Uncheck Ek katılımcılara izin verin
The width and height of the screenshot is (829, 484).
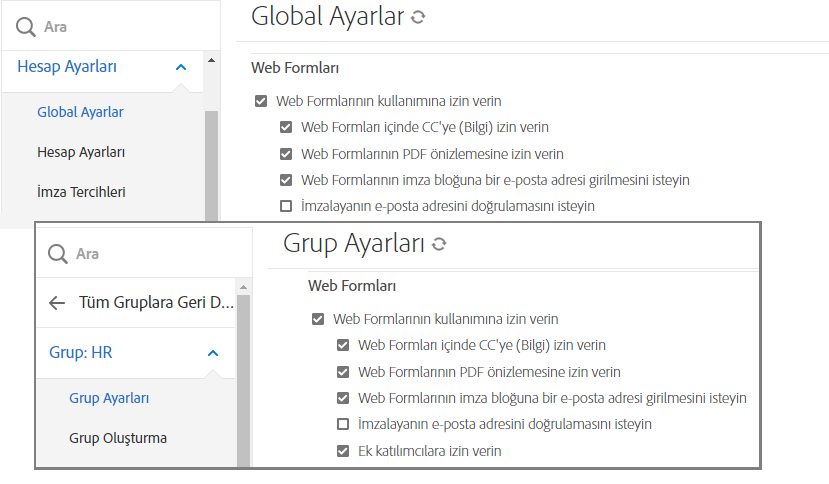tap(343, 451)
